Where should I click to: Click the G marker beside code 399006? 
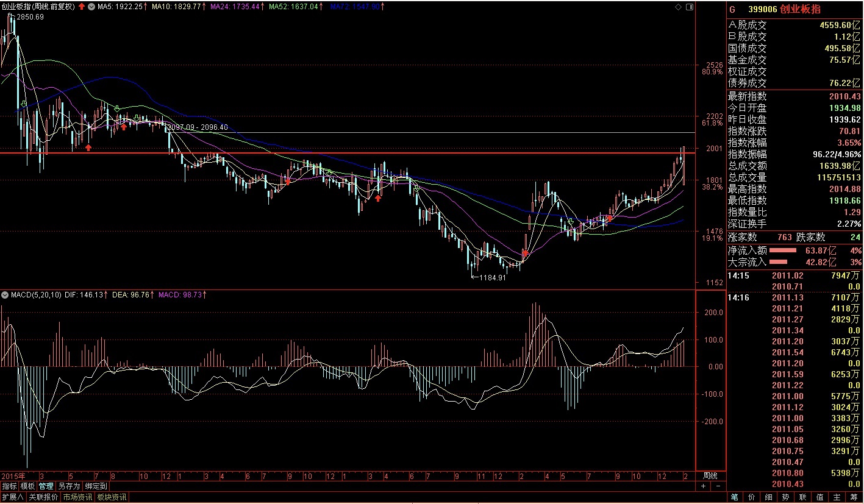(732, 10)
